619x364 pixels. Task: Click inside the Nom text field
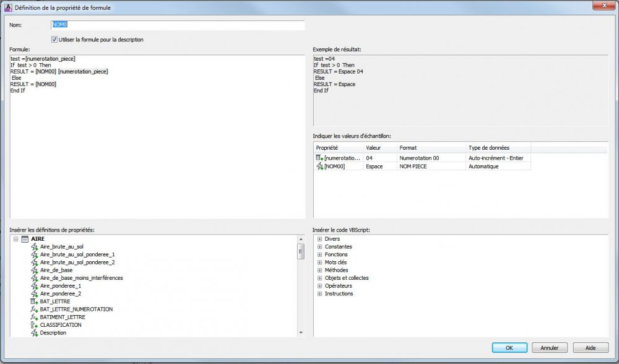click(178, 25)
